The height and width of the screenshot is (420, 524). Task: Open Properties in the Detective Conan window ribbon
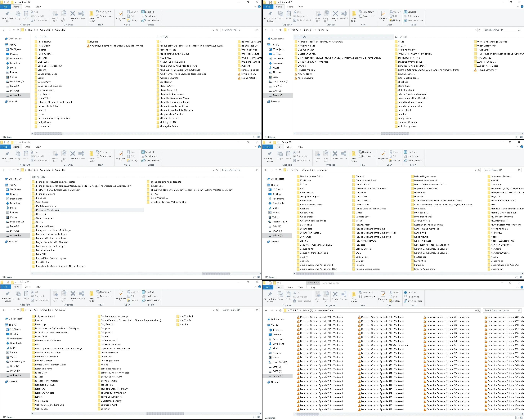tap(383, 296)
